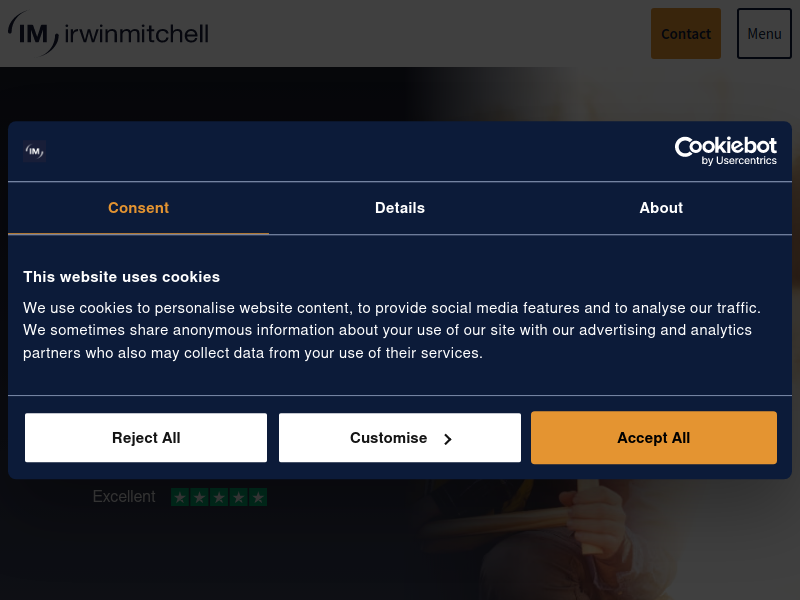
Task: Click the first Trustpilot star
Action: [180, 497]
